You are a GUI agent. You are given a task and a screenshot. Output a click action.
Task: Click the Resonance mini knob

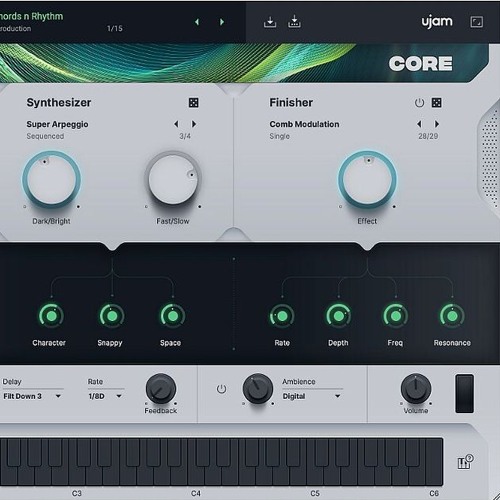click(x=452, y=316)
